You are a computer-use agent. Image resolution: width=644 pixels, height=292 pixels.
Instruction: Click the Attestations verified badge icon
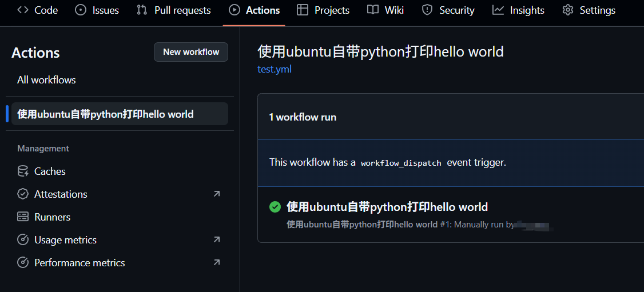click(23, 194)
